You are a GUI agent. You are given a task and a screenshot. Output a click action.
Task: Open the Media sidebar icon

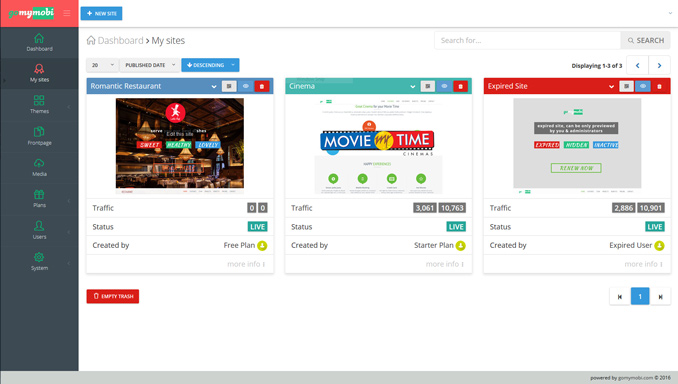39,167
